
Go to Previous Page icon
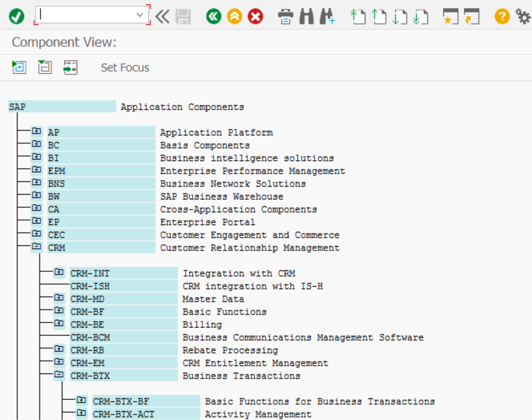[x=379, y=17]
